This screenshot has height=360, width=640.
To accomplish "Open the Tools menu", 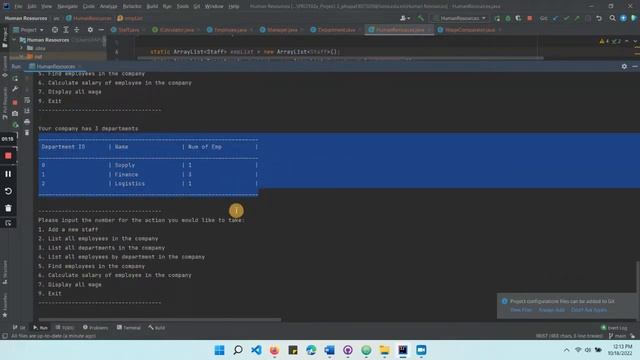I will tap(182, 6).
